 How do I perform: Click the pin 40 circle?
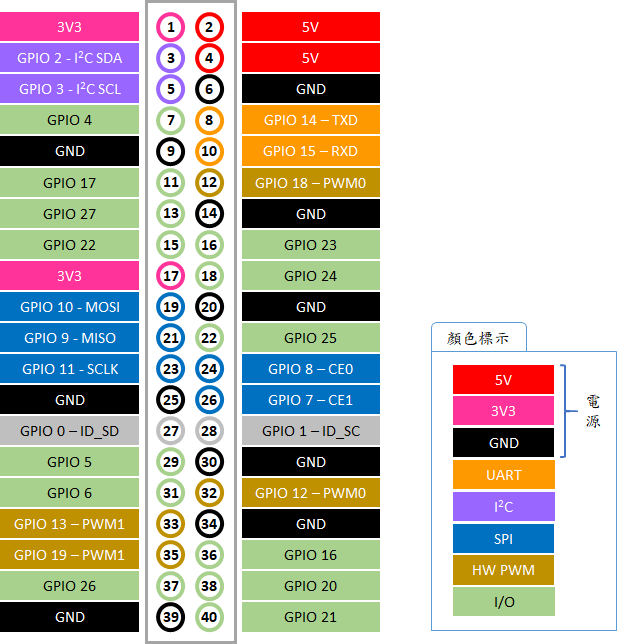point(209,617)
